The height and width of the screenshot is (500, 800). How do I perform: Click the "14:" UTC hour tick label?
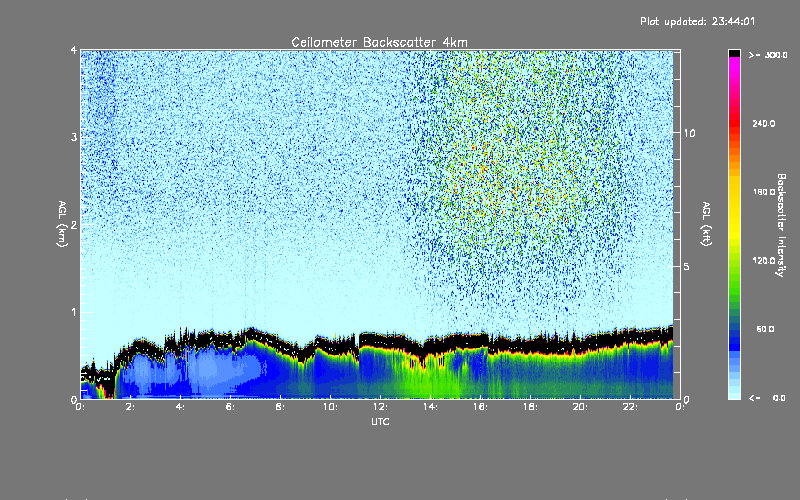(x=430, y=407)
